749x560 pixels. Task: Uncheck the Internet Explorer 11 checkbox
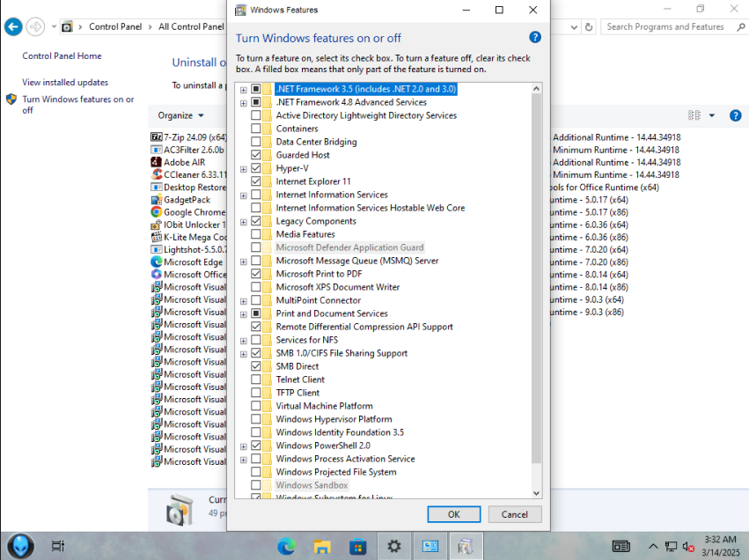(x=255, y=181)
